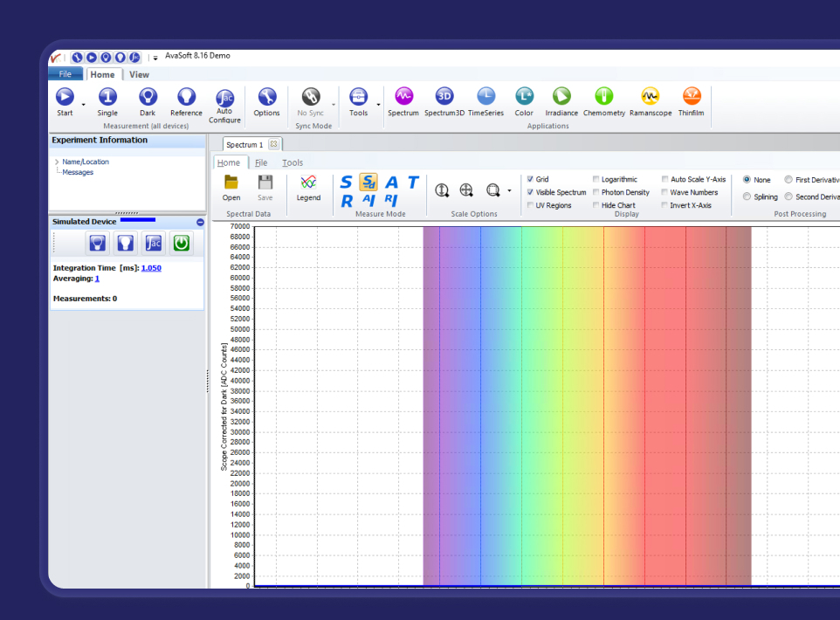The height and width of the screenshot is (620, 840).
Task: Click the Thinfilm application icon
Action: pos(691,98)
